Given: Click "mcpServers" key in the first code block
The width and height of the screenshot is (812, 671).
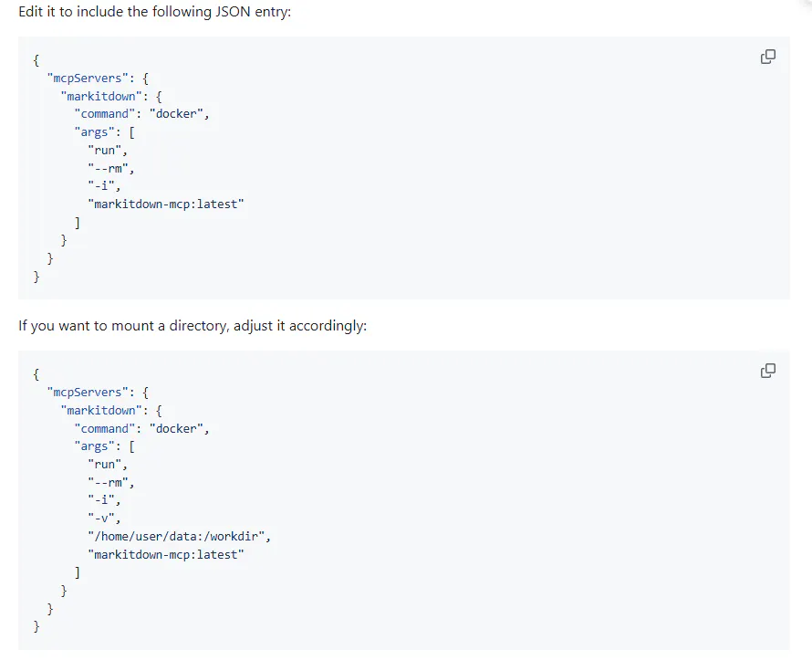Looking at the screenshot, I should tap(87, 79).
